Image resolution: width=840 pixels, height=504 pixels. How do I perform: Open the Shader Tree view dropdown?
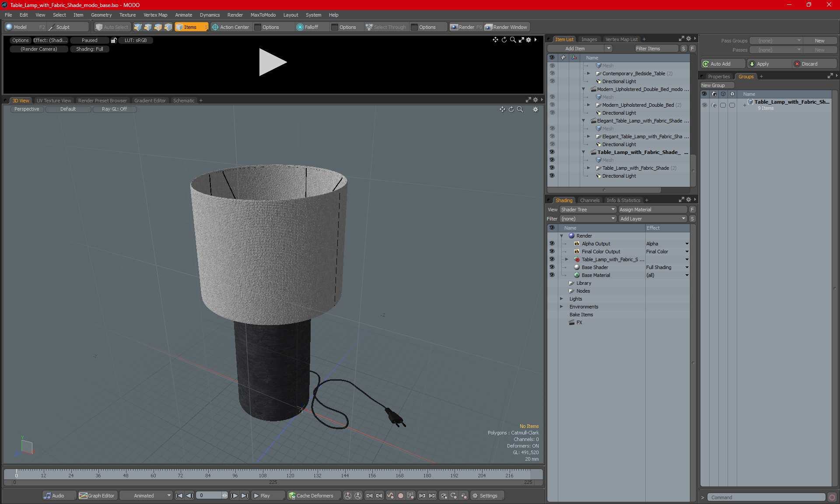coord(588,210)
